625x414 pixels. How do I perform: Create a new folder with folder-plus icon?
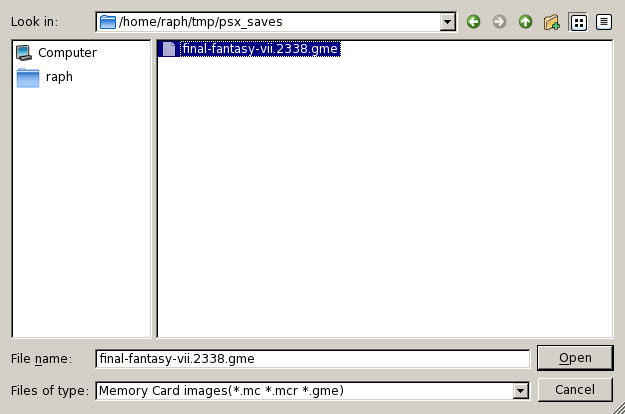(x=552, y=22)
